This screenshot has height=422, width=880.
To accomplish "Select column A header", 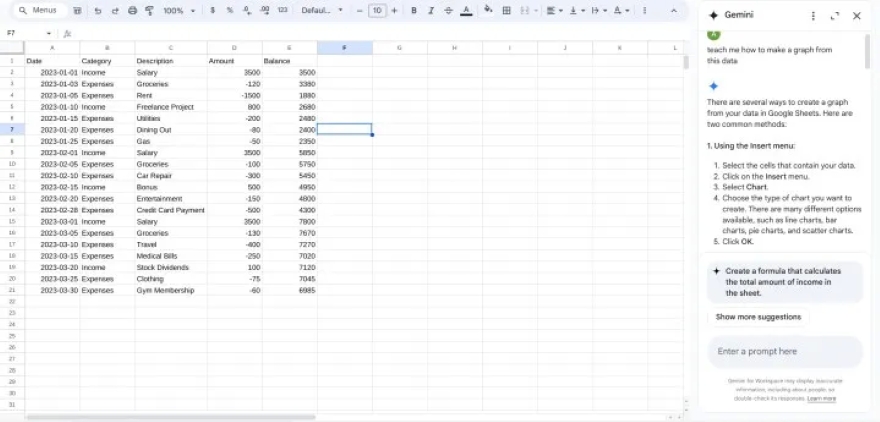I will point(52,48).
